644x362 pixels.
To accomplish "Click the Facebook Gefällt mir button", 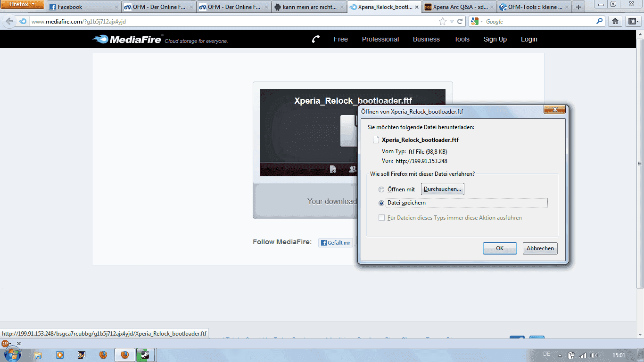I will coord(336,243).
